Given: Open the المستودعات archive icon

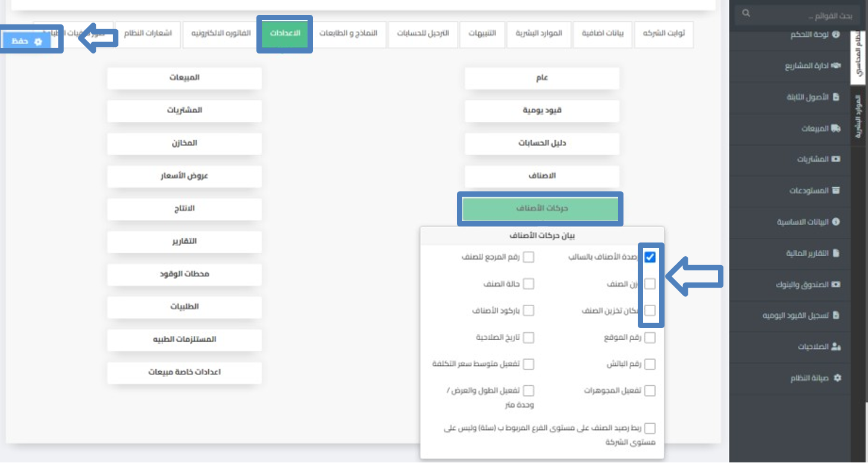Looking at the screenshot, I should [836, 191].
